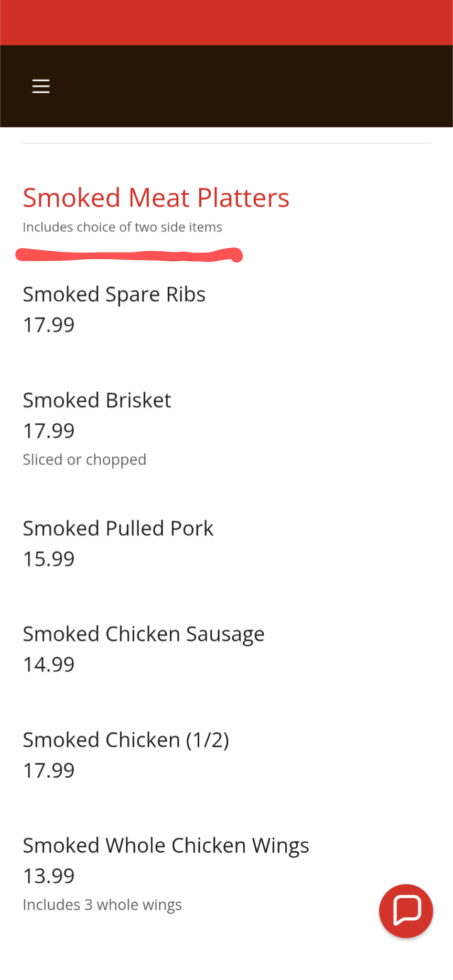The width and height of the screenshot is (453, 980).
Task: Choose the Smoked Whole Chicken Wings item
Action: (x=166, y=845)
